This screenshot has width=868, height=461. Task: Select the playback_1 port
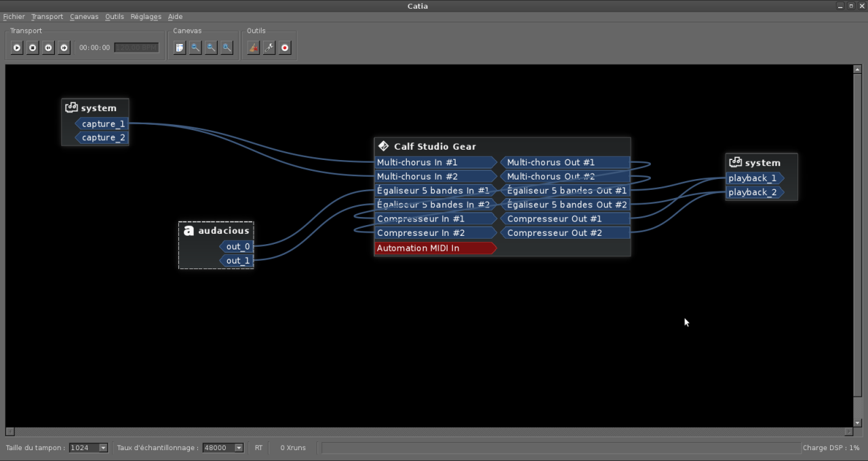pyautogui.click(x=755, y=178)
